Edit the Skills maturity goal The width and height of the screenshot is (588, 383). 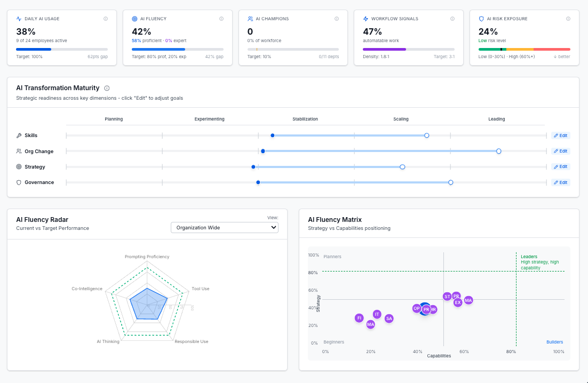561,135
